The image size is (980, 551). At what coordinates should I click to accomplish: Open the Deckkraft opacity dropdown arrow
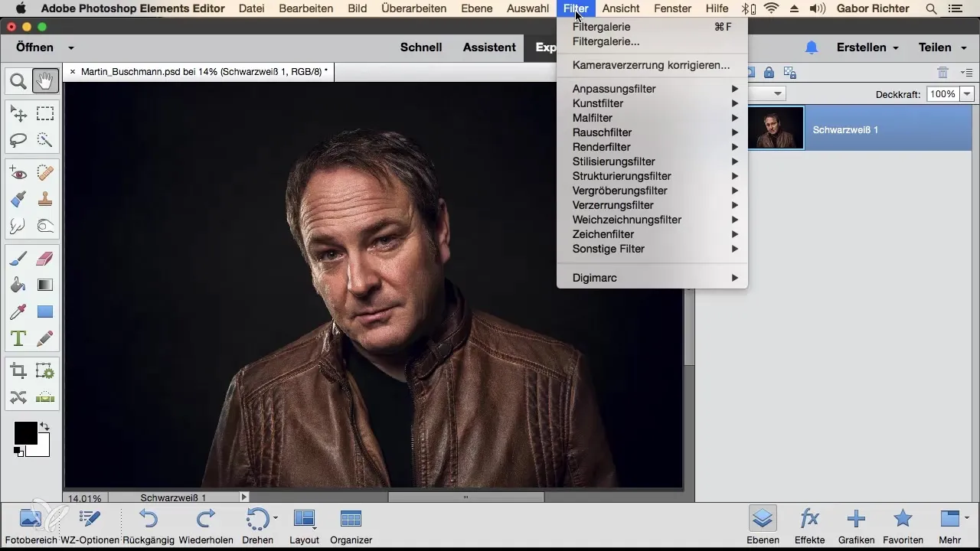966,94
